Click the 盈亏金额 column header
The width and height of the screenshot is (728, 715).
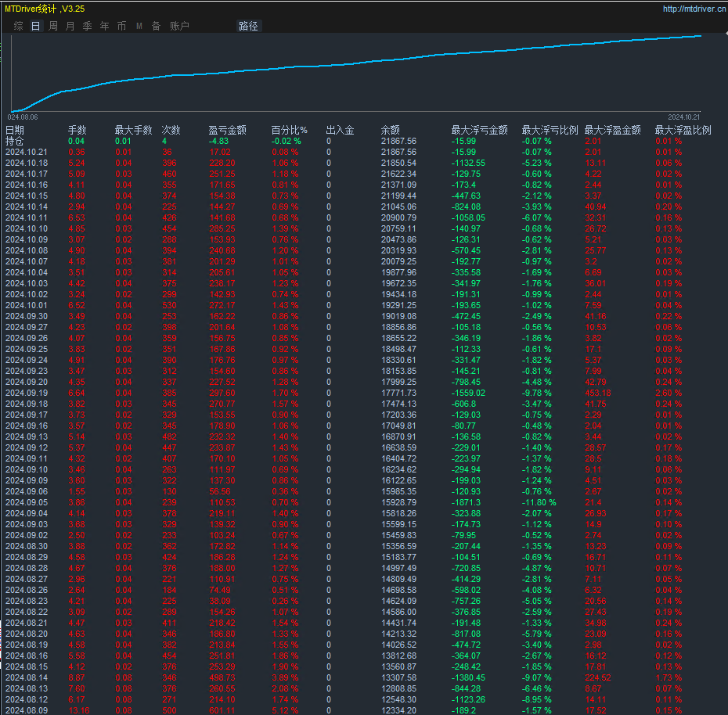228,131
